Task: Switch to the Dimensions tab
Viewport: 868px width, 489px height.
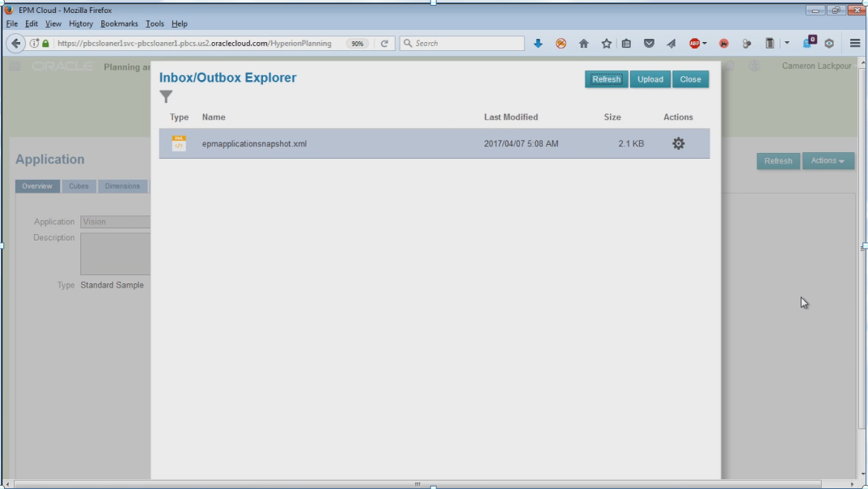Action: [x=122, y=186]
